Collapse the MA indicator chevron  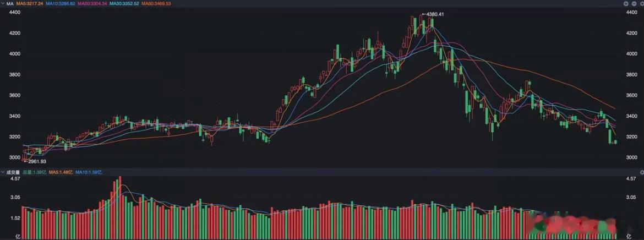pos(3,3)
